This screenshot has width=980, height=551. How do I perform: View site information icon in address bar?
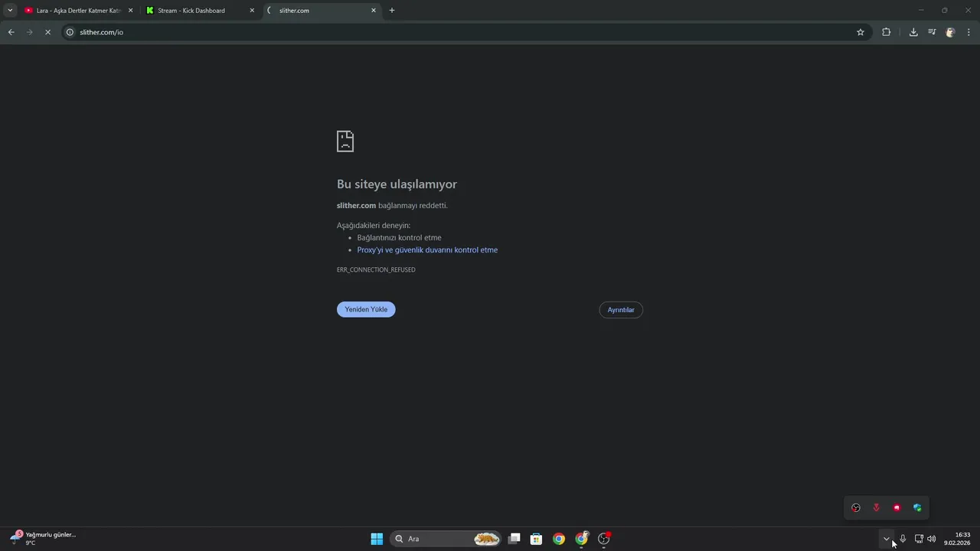point(70,32)
